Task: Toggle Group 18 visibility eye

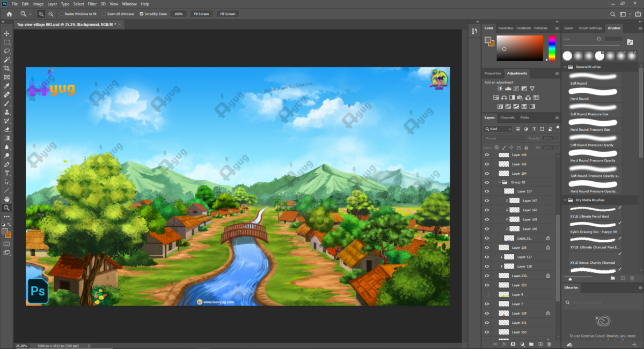Action: click(x=487, y=182)
